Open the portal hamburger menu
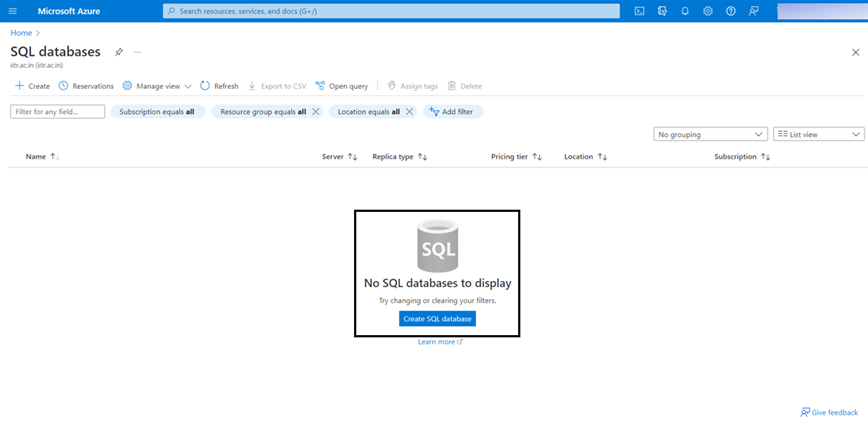Screen dimensions: 868x427 tap(13, 11)
